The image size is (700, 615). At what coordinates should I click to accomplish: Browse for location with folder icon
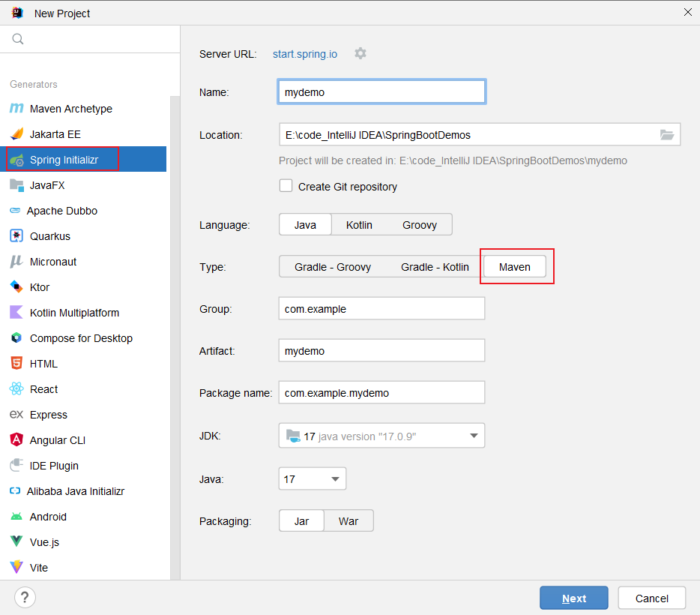pos(666,134)
